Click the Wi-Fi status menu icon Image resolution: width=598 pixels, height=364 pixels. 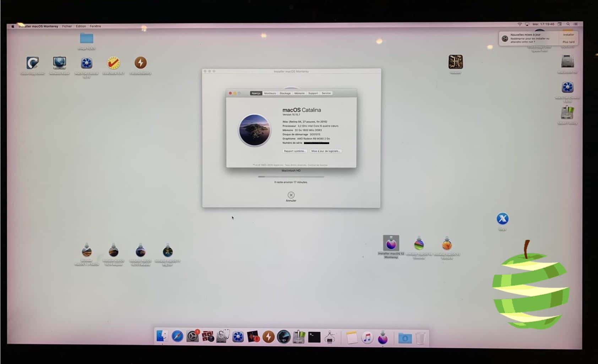520,24
